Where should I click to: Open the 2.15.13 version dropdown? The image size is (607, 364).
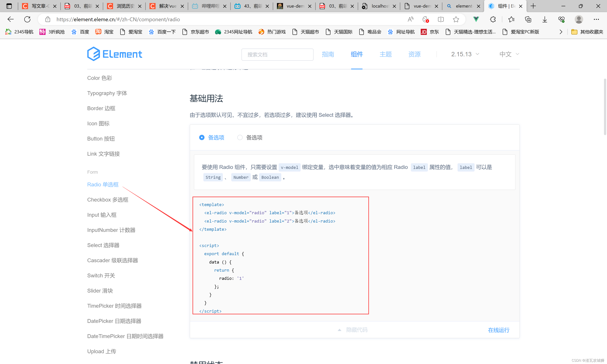point(465,54)
